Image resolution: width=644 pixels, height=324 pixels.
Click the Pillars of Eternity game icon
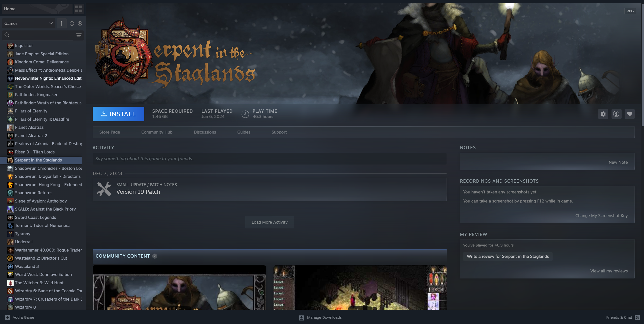[10, 111]
